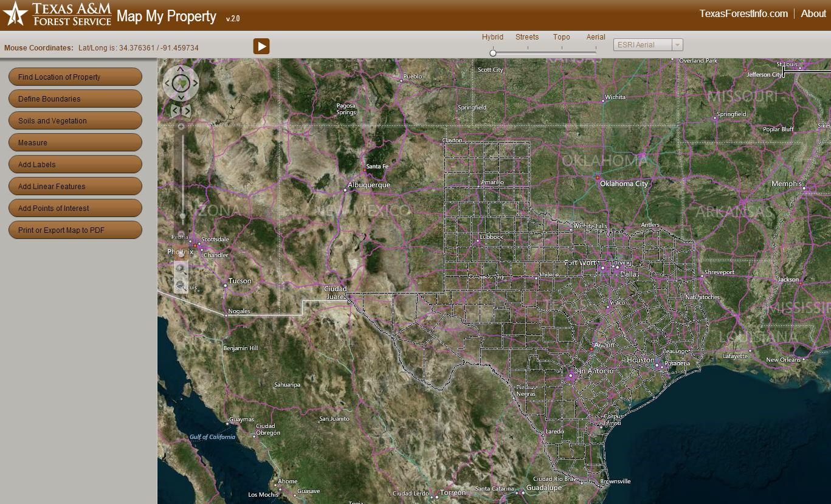Open the TexasForestInfo.com link
831x504 pixels.
(743, 13)
